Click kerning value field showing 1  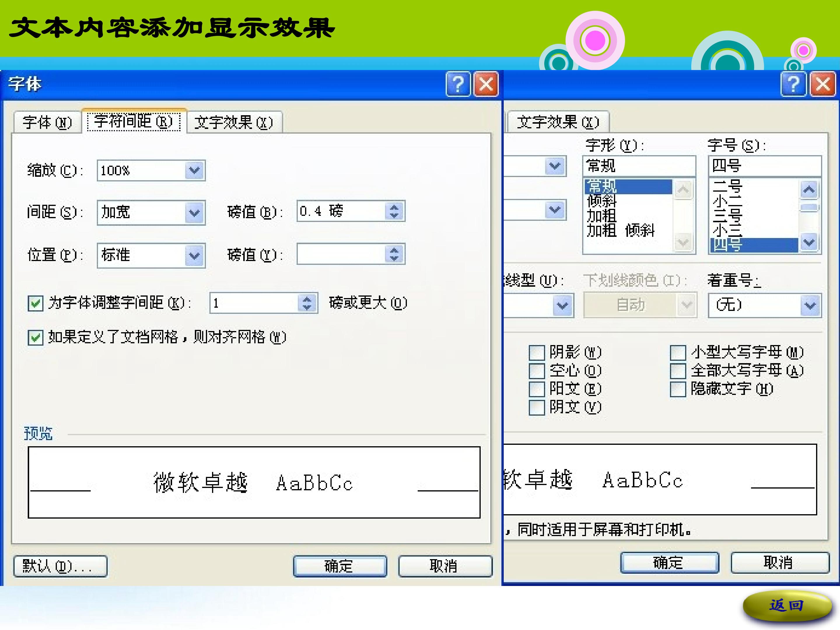pos(254,303)
